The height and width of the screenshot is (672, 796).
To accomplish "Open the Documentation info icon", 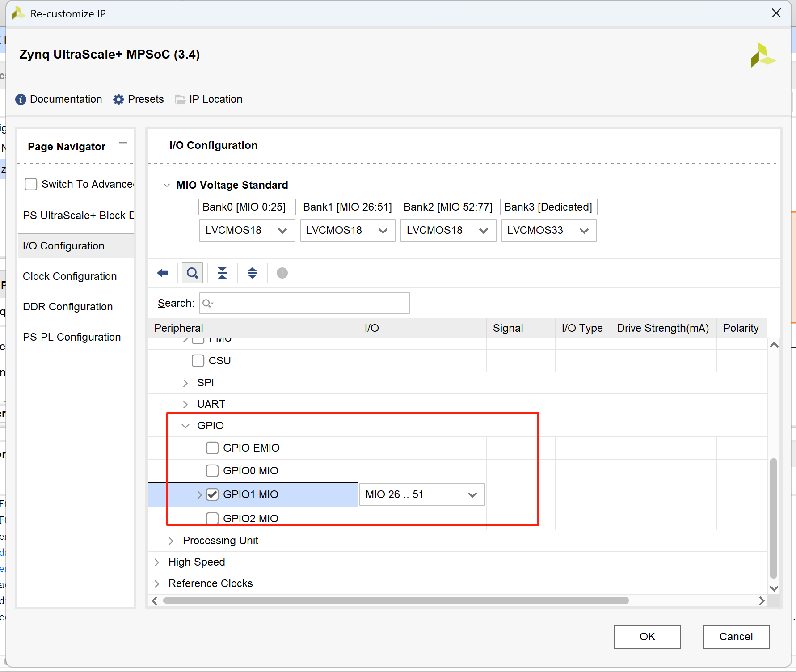I will click(x=21, y=99).
